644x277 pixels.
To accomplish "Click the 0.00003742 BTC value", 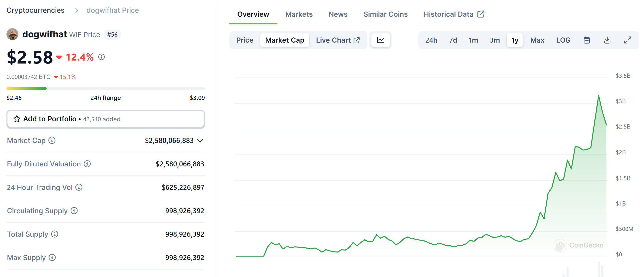I will [28, 77].
